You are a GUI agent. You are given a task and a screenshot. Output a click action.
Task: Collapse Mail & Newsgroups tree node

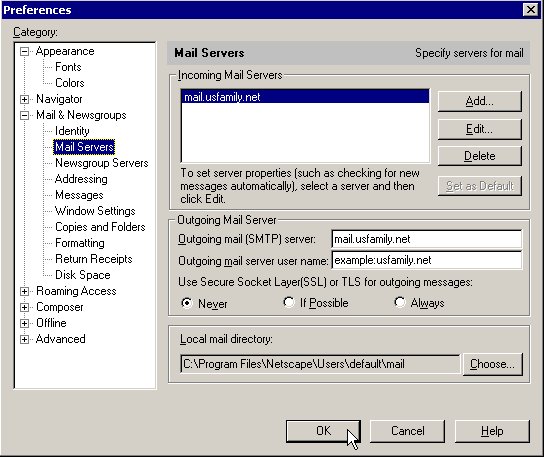click(24, 116)
